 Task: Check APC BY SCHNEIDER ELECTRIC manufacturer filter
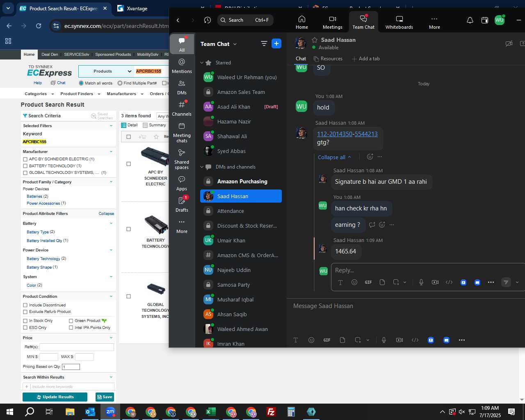tap(25, 159)
